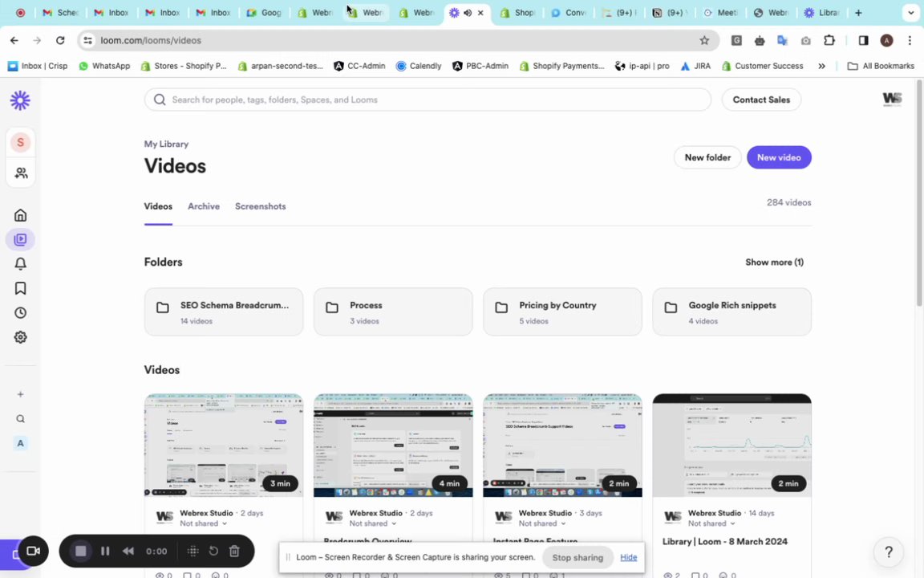This screenshot has width=924, height=578.
Task: Open the Google Rich snippets folder
Action: 731,312
